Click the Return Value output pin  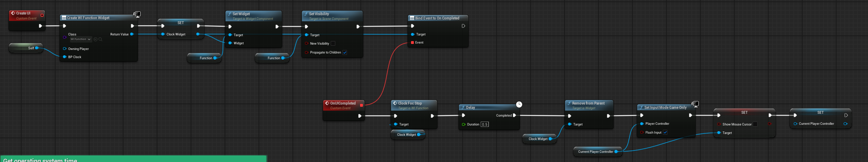132,34
